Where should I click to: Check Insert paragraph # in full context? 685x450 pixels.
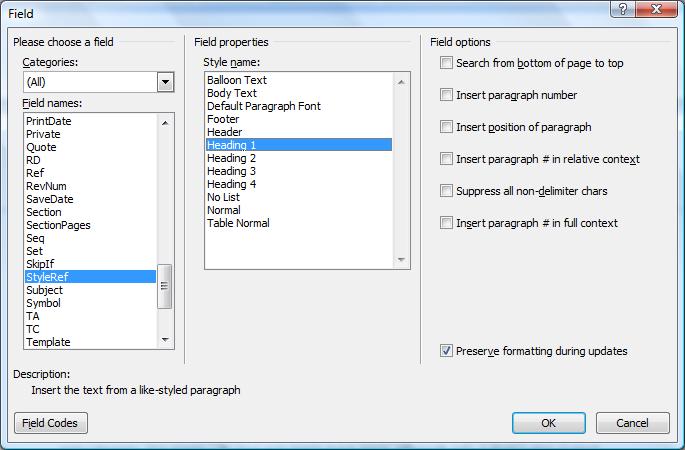coord(446,223)
